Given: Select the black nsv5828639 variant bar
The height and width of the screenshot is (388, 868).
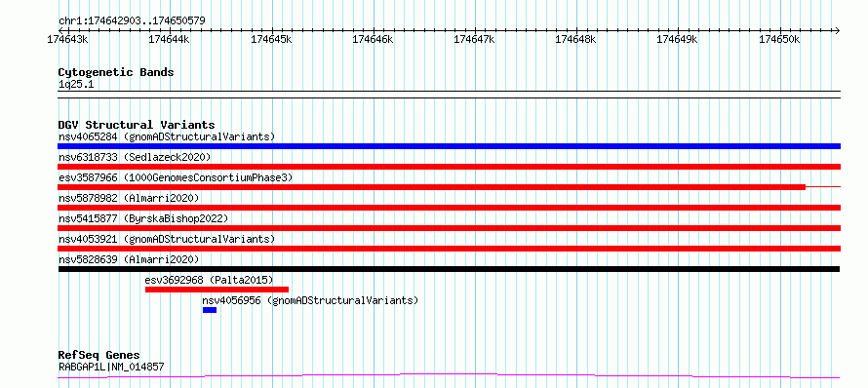Looking at the screenshot, I should tap(449, 269).
